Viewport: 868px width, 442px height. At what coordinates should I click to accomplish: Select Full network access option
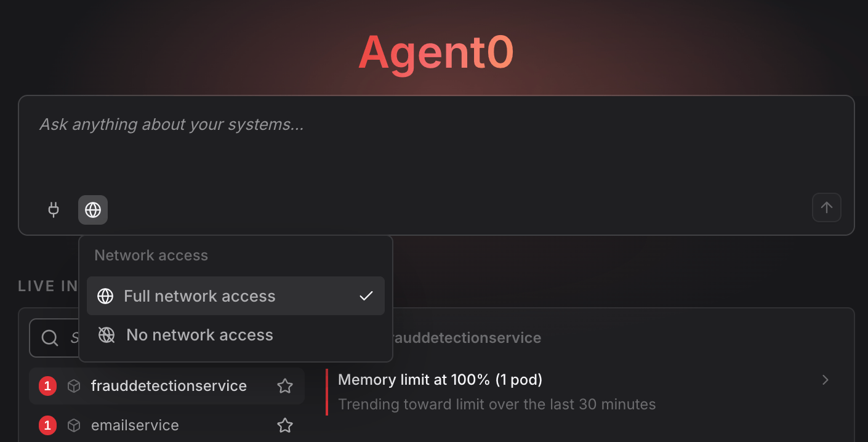click(236, 296)
